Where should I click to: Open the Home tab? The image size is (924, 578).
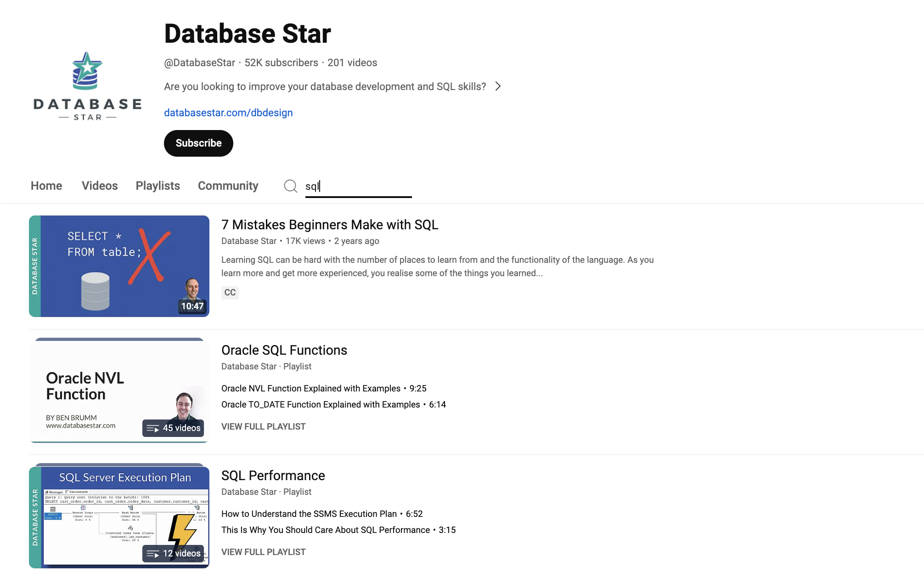(46, 186)
